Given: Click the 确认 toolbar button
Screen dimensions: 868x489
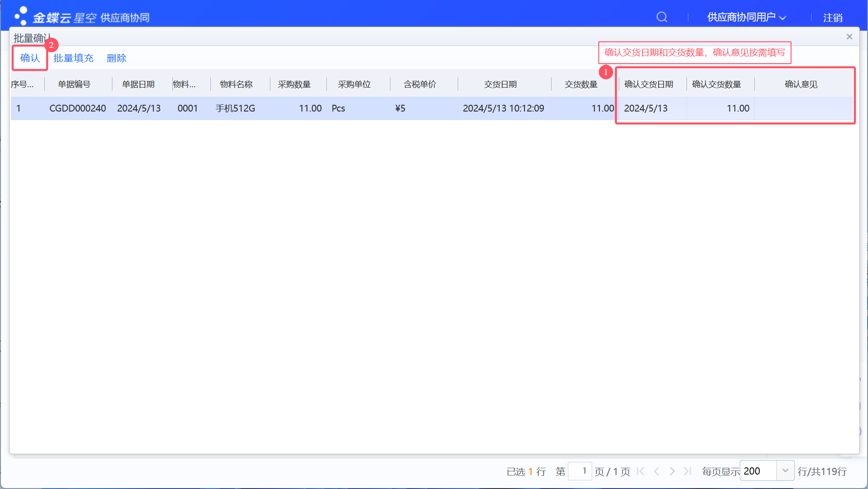Looking at the screenshot, I should (x=30, y=58).
